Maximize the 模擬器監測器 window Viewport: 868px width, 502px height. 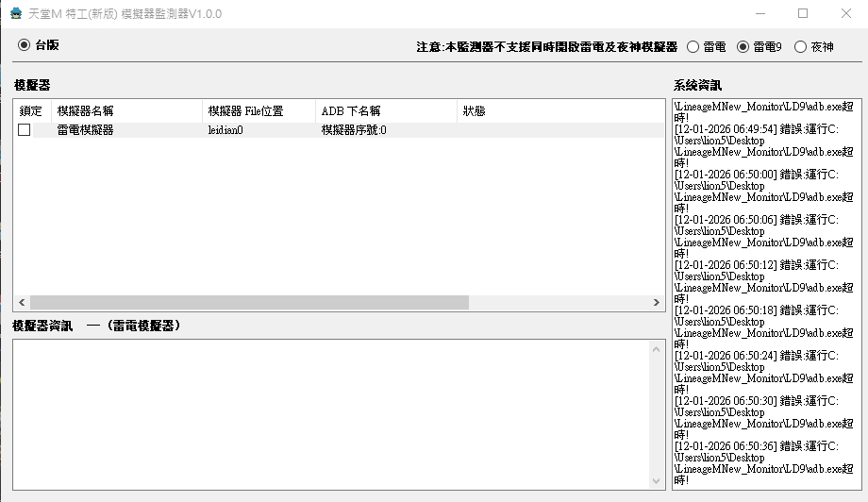(803, 14)
